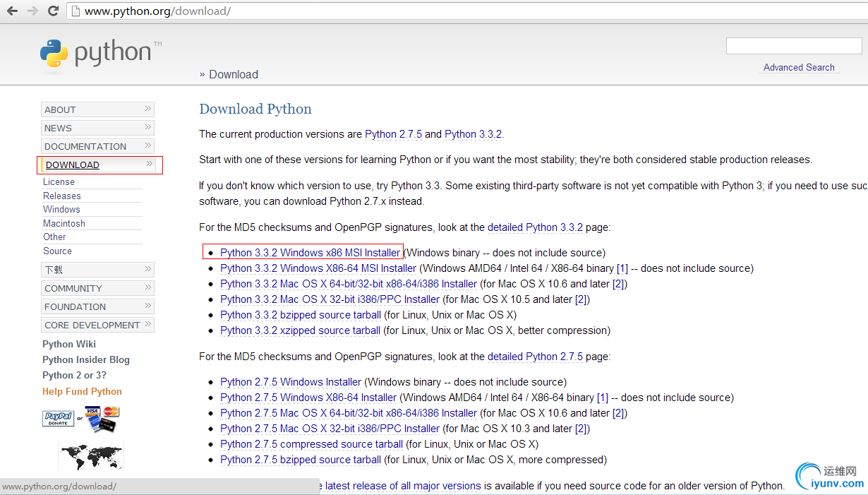This screenshot has width=868, height=495.
Task: Select the DOWNLOAD menu item
Action: tap(97, 165)
